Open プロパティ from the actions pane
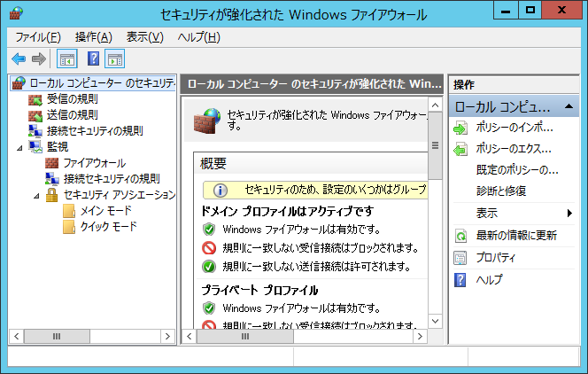The width and height of the screenshot is (588, 374). (495, 257)
